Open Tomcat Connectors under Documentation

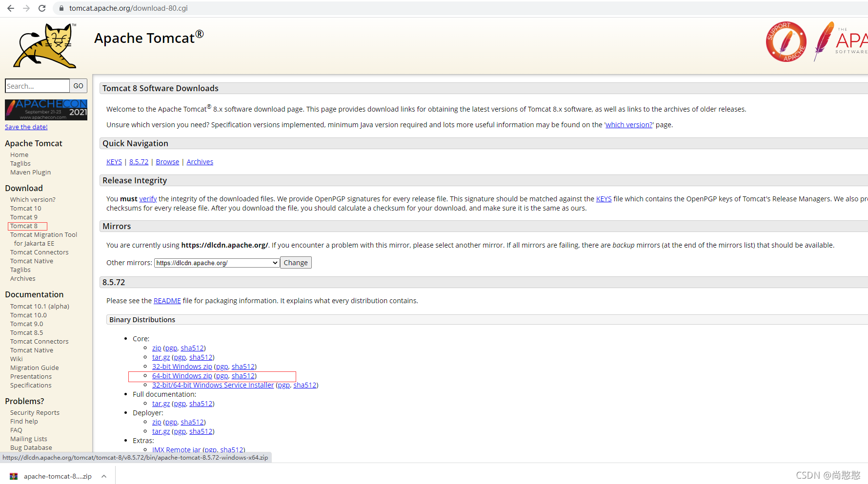point(40,342)
